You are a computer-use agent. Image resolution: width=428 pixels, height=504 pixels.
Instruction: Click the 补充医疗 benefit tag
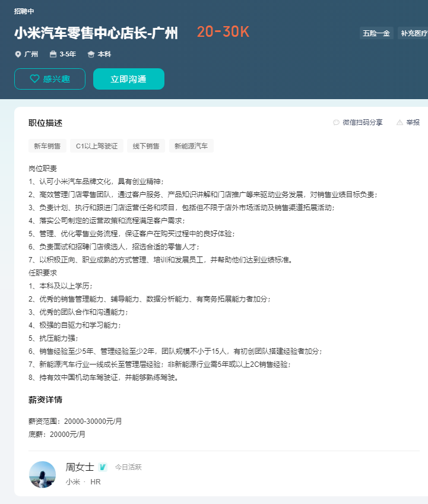coord(414,33)
